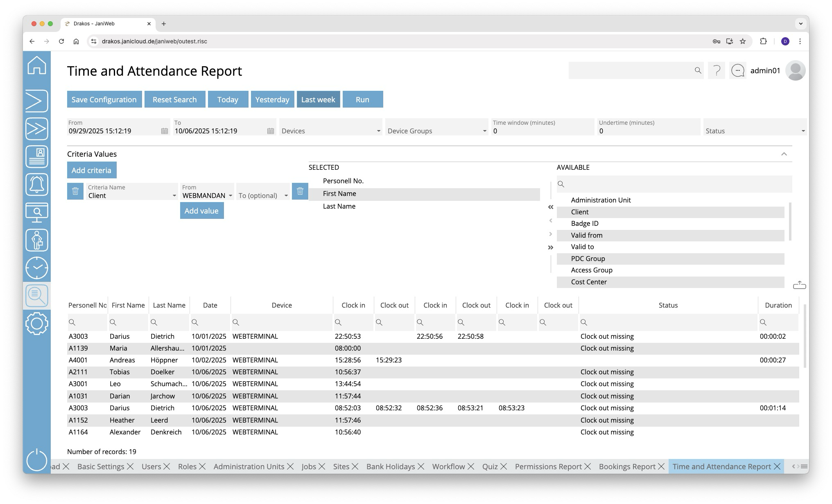Delete the Client criteria row
Viewport: 832px width, 504px height.
point(75,191)
